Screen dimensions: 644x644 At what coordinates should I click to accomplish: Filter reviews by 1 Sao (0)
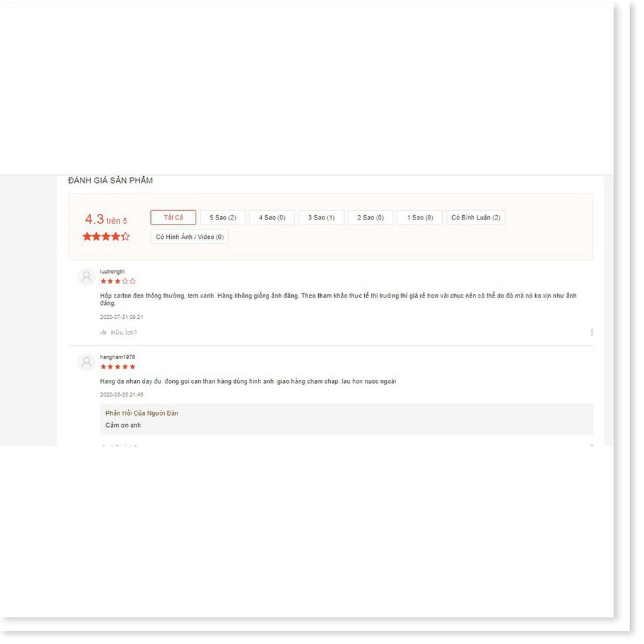419,217
